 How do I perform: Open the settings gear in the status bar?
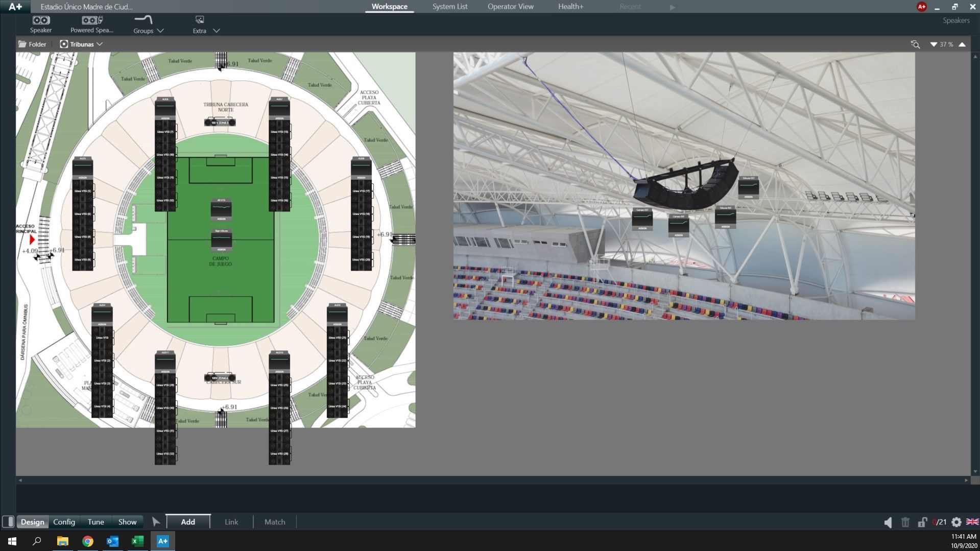[x=955, y=522]
